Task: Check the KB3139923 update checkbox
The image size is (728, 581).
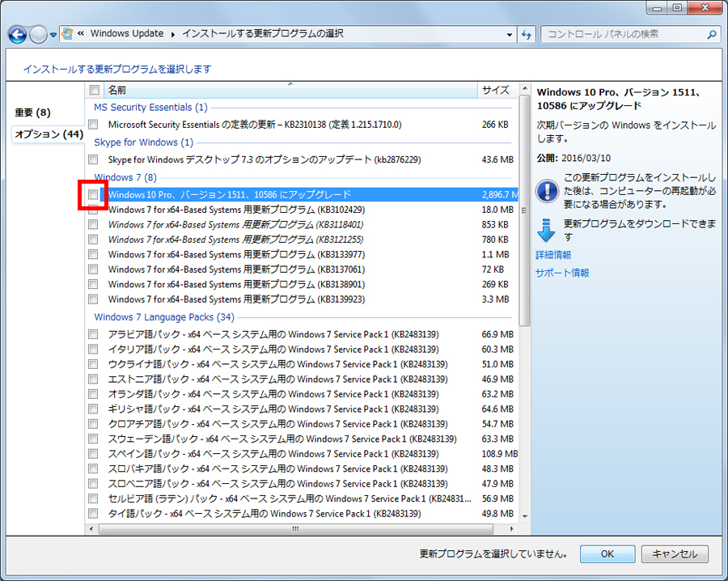Action: pos(93,299)
